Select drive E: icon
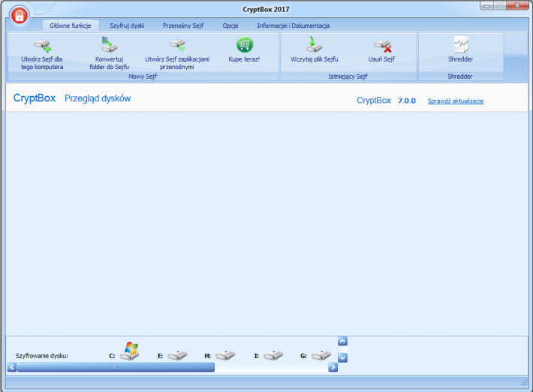Image resolution: width=533 pixels, height=392 pixels. (x=177, y=355)
